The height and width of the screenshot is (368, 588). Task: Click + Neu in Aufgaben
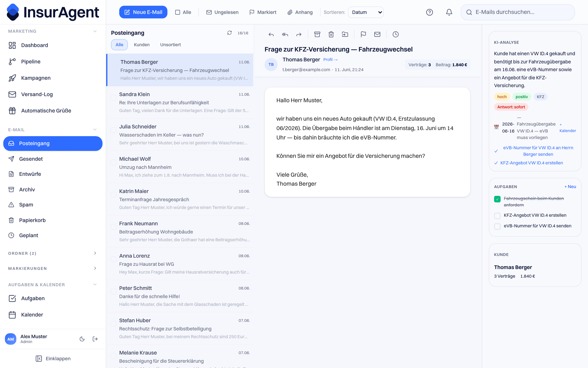(570, 187)
